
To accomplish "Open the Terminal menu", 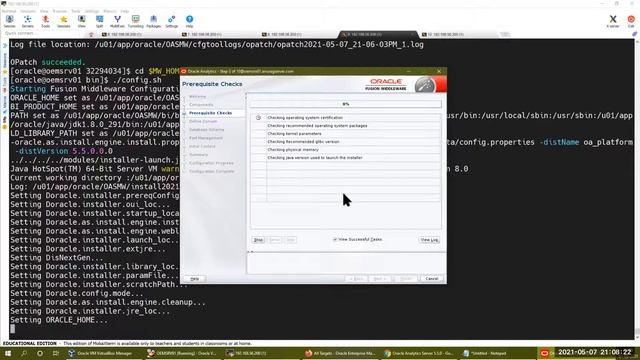I will coord(9,11).
